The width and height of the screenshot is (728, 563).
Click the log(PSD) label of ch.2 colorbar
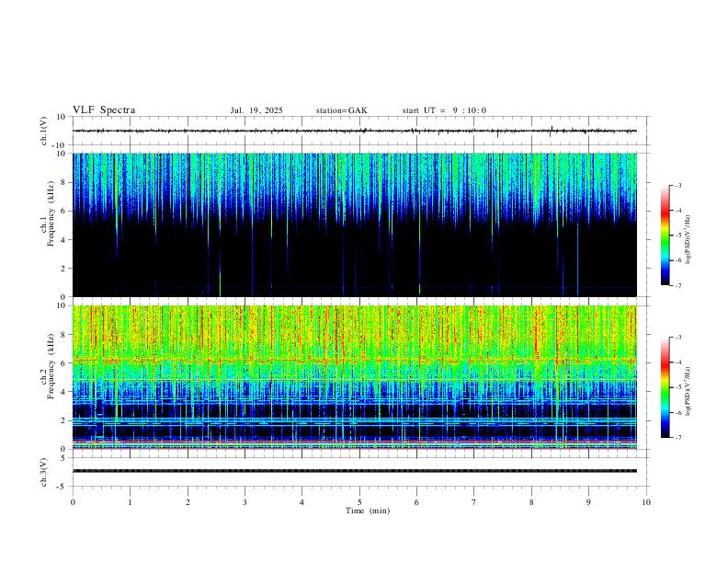(688, 392)
